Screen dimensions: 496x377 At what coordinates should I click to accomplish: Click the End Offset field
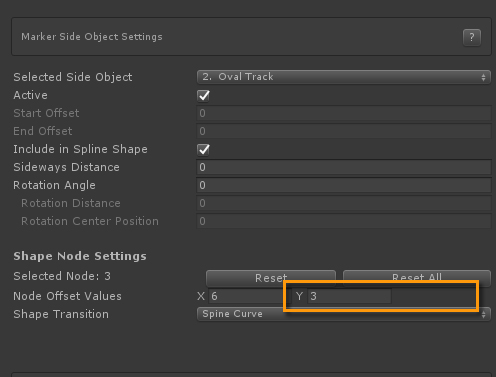[x=344, y=131]
